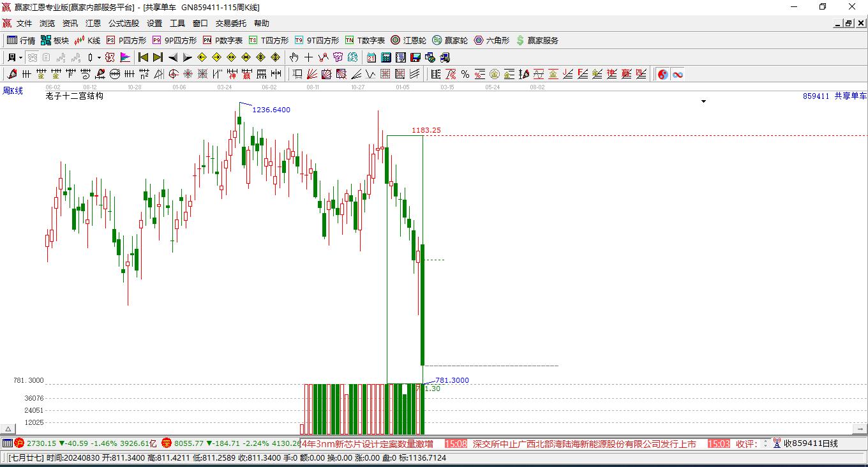The width and height of the screenshot is (868, 467).
Task: Open the 9P四方形 view
Action: click(x=174, y=40)
